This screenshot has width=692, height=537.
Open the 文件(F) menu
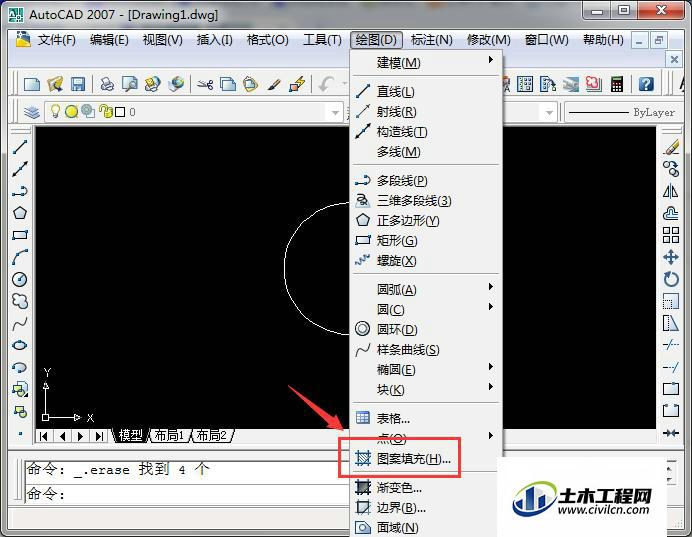point(56,40)
